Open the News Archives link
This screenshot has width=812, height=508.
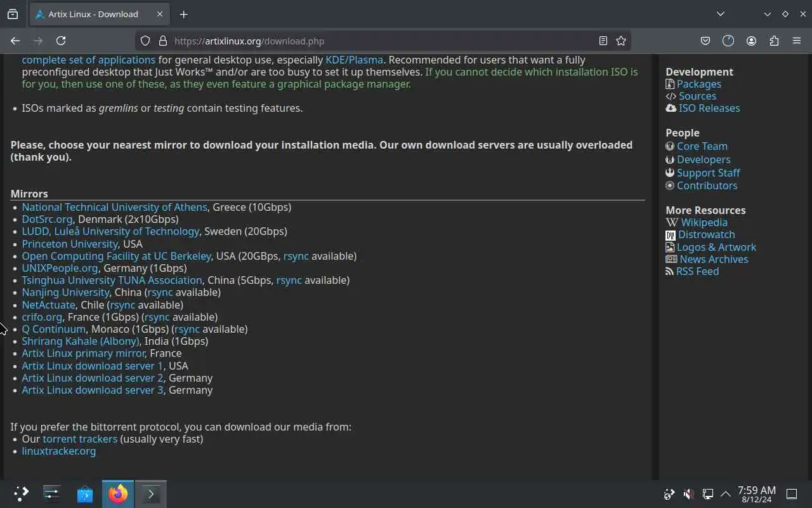click(714, 259)
